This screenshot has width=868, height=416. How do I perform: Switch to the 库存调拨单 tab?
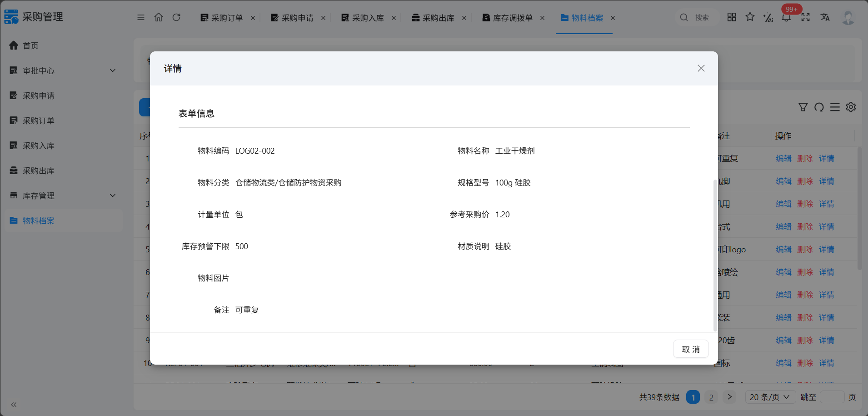[x=513, y=18]
